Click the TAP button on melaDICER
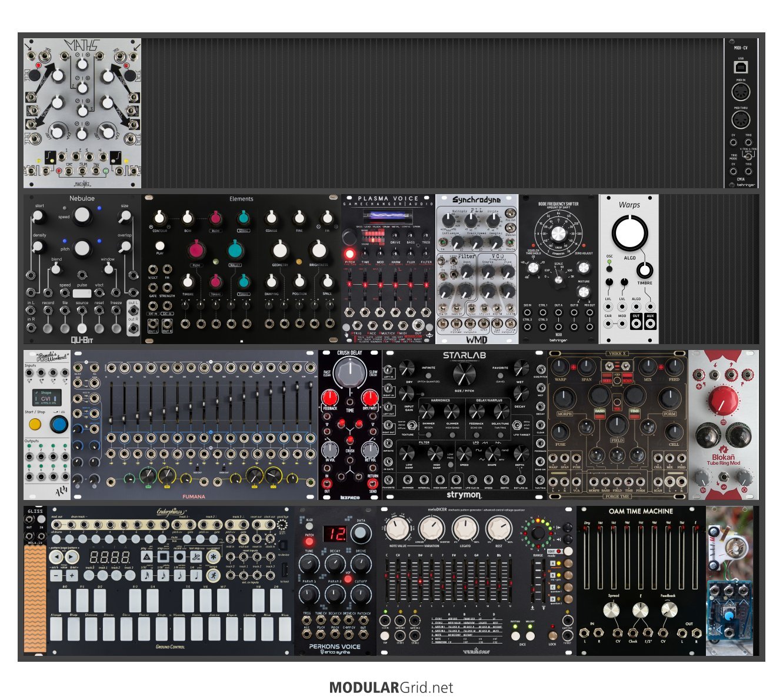Image resolution: width=783 pixels, height=700 pixels. (x=385, y=636)
